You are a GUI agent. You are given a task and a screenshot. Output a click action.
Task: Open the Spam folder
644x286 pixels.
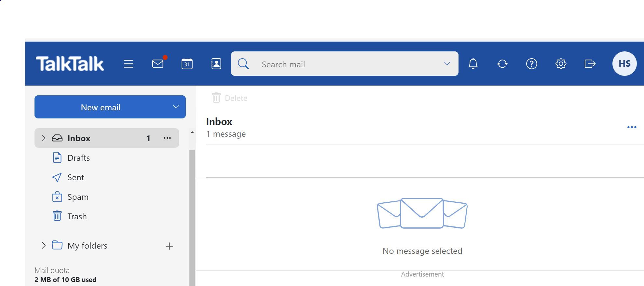point(78,197)
